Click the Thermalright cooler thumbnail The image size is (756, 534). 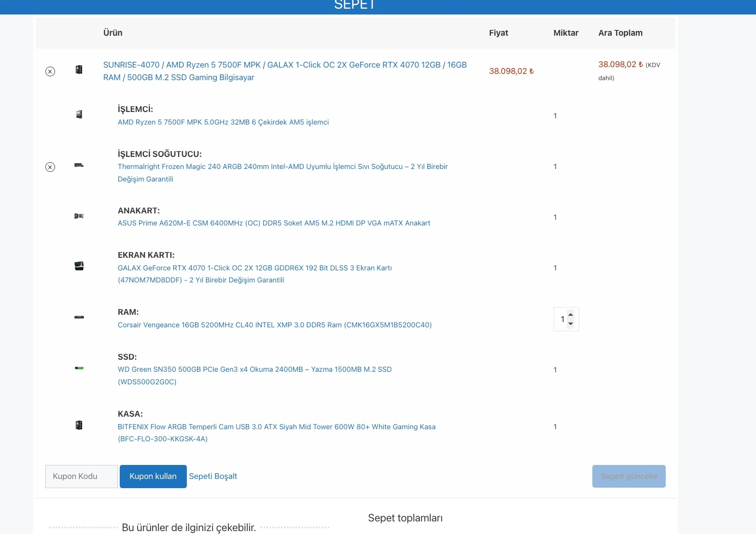pos(79,165)
